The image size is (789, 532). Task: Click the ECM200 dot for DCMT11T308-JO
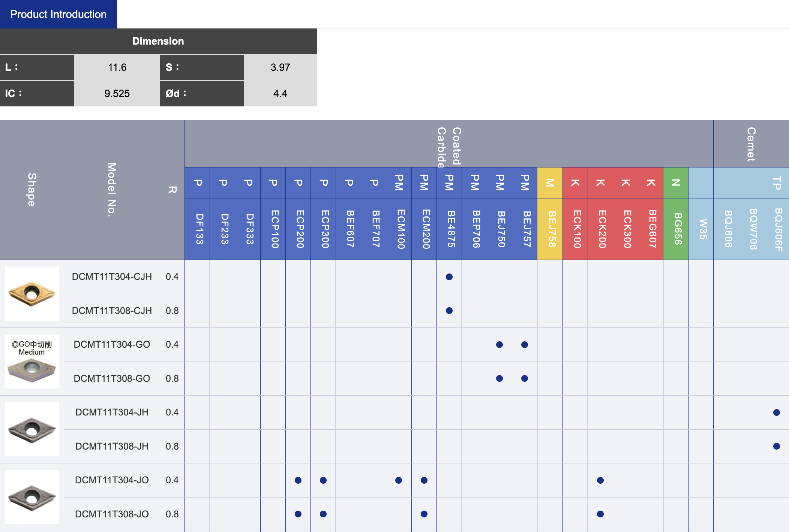424,514
